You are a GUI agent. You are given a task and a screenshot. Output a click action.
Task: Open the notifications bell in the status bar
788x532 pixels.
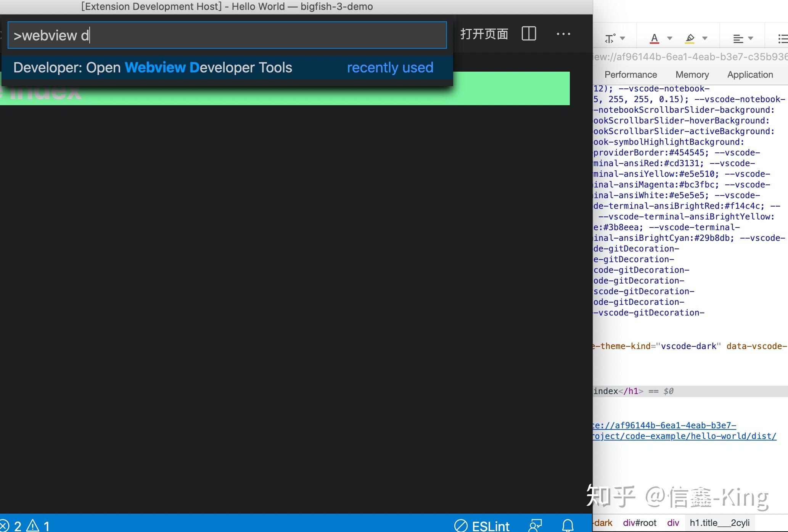[568, 526]
